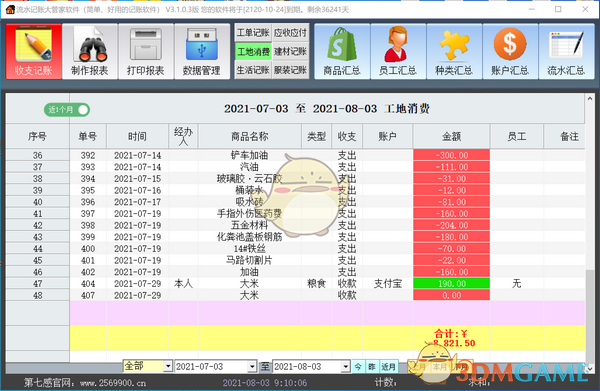
Task: Select cell 汽油 in row 37
Action: (250, 167)
